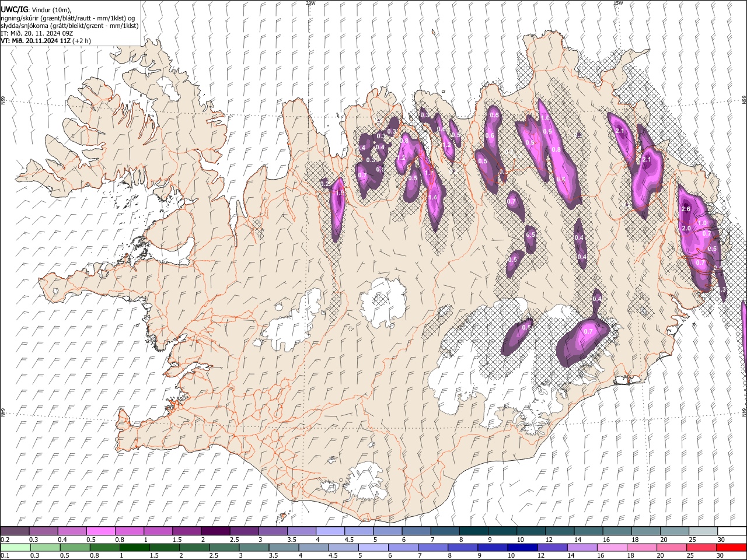Click the '2.5' label of the upper scale

point(234,540)
